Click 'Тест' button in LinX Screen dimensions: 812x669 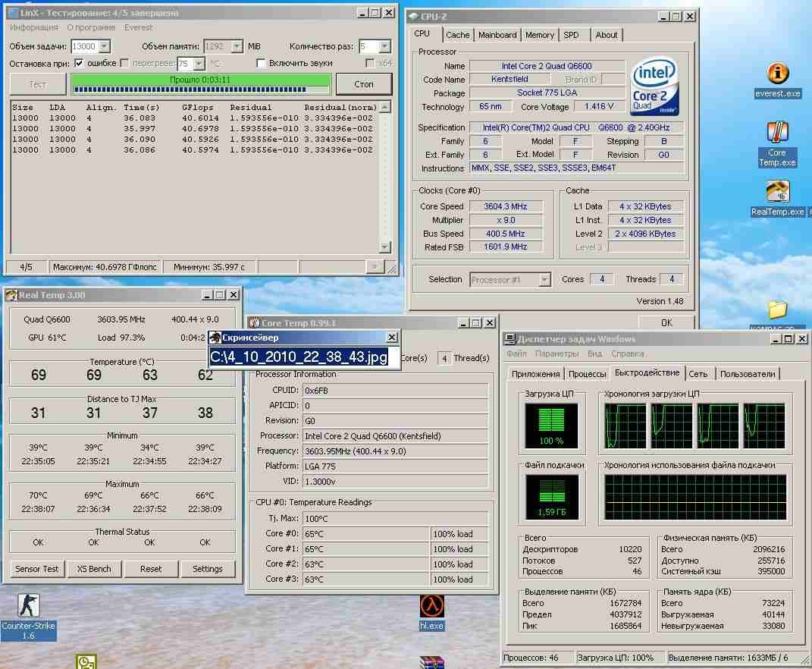tap(39, 84)
